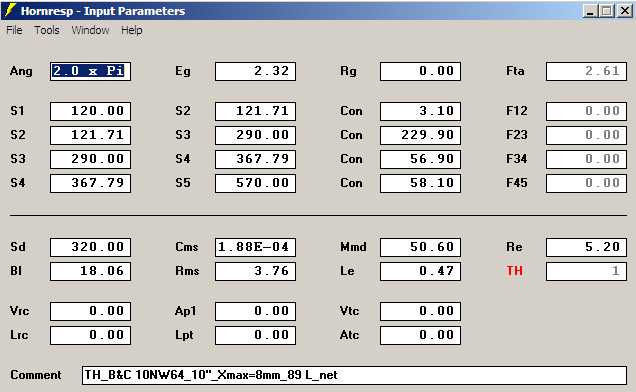
Task: Click the Ang label
Action: point(21,71)
